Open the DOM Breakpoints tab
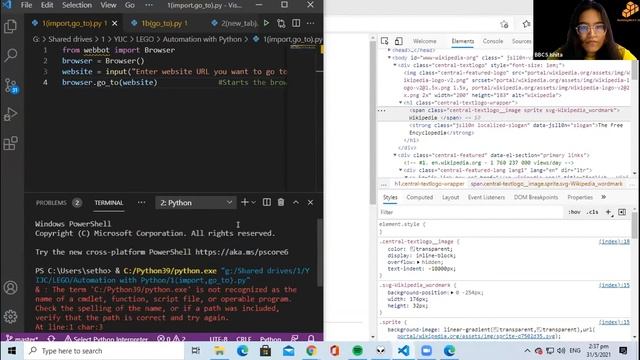 [536, 198]
